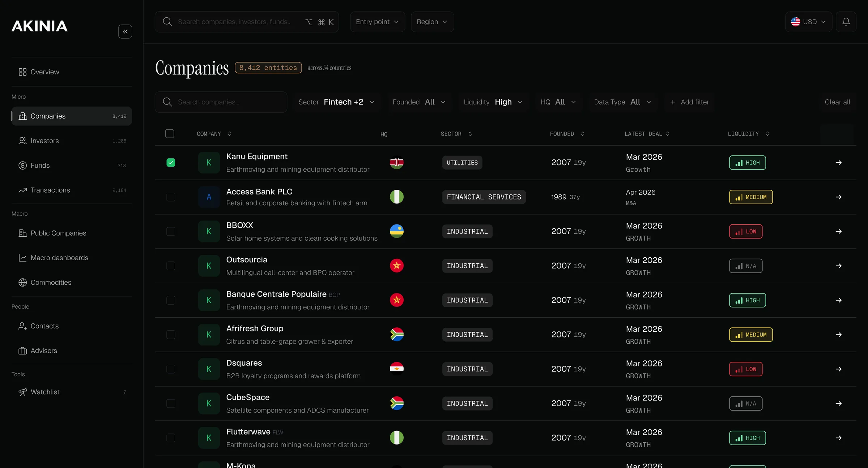Click LOW liquidity badge for BBOXX

pos(746,231)
